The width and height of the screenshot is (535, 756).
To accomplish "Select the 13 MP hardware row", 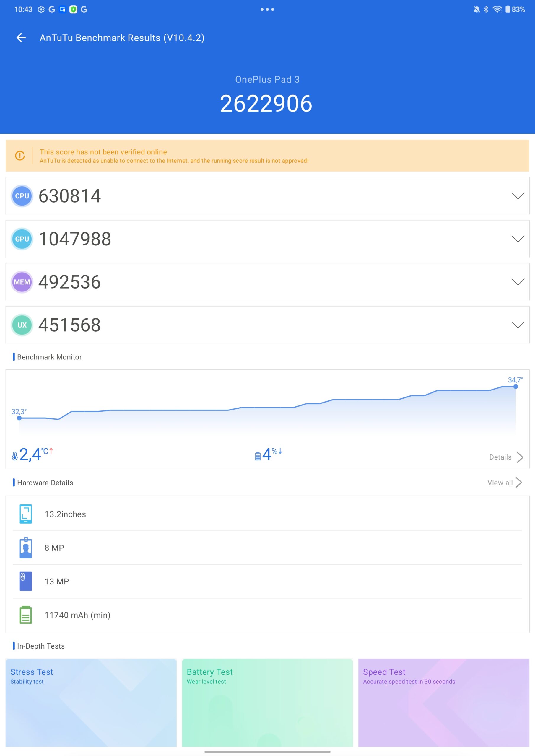I will 267,581.
